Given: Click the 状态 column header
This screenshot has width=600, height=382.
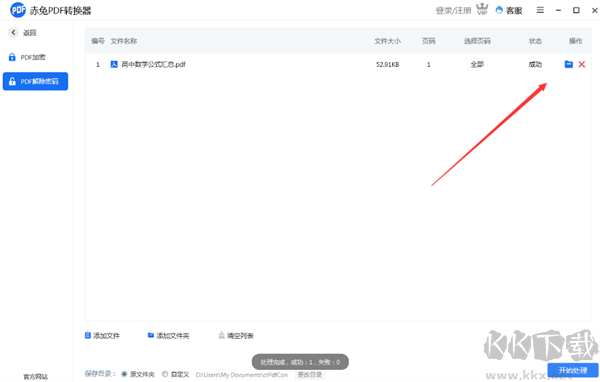Looking at the screenshot, I should (x=535, y=41).
